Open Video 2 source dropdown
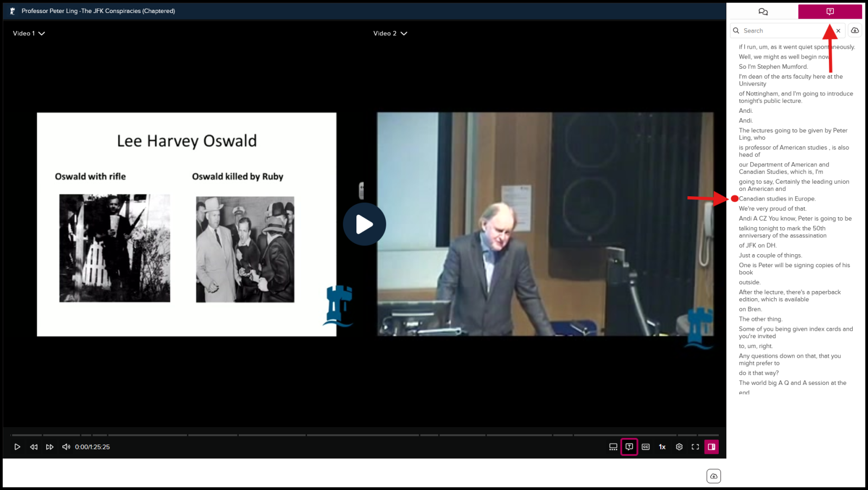Screen dimensions: 868x490 click(x=390, y=33)
